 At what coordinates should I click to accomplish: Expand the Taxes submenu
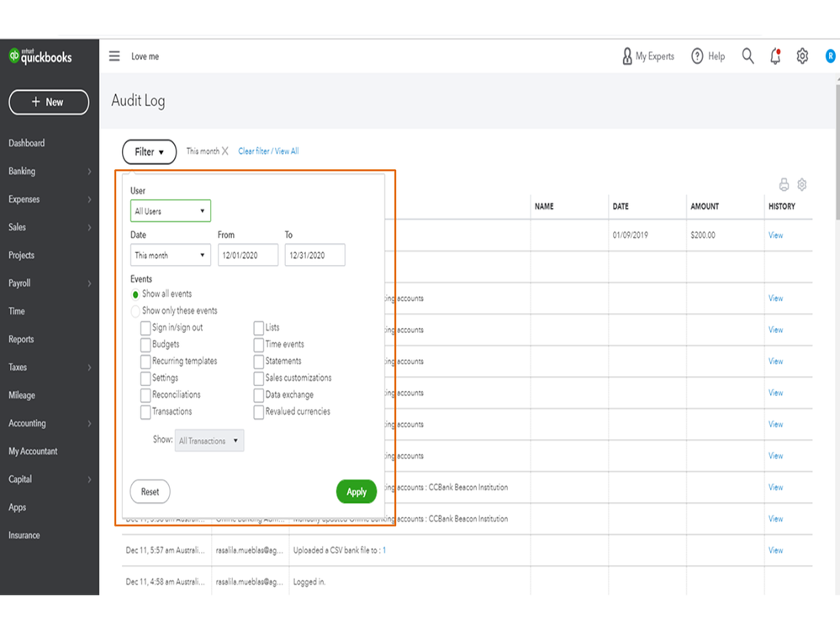(x=89, y=368)
